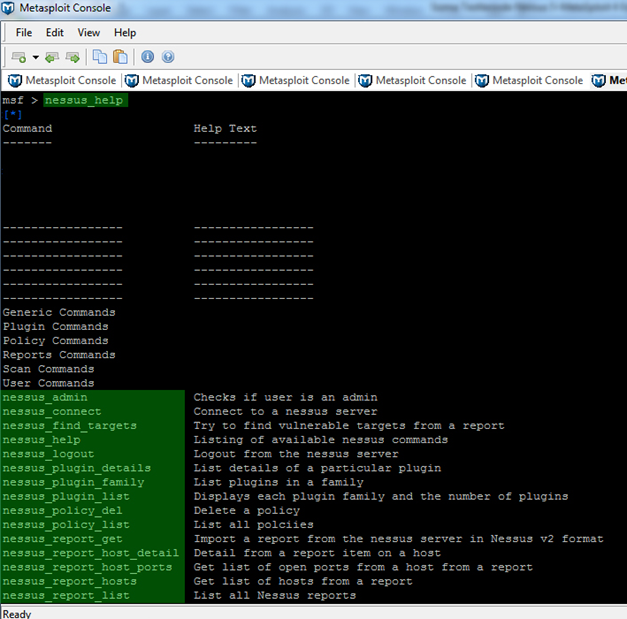This screenshot has height=619, width=627.
Task: Click the Plugin Commands heading
Action: [56, 326]
